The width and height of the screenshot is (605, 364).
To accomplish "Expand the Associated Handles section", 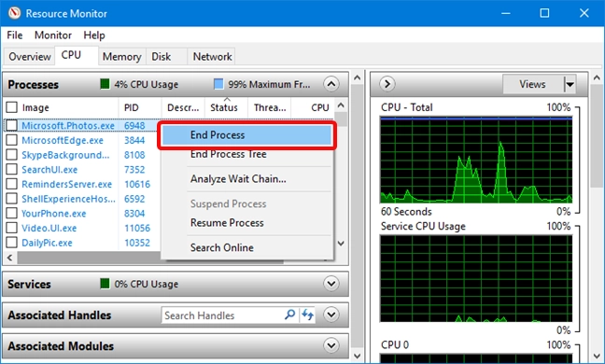I will [x=331, y=315].
